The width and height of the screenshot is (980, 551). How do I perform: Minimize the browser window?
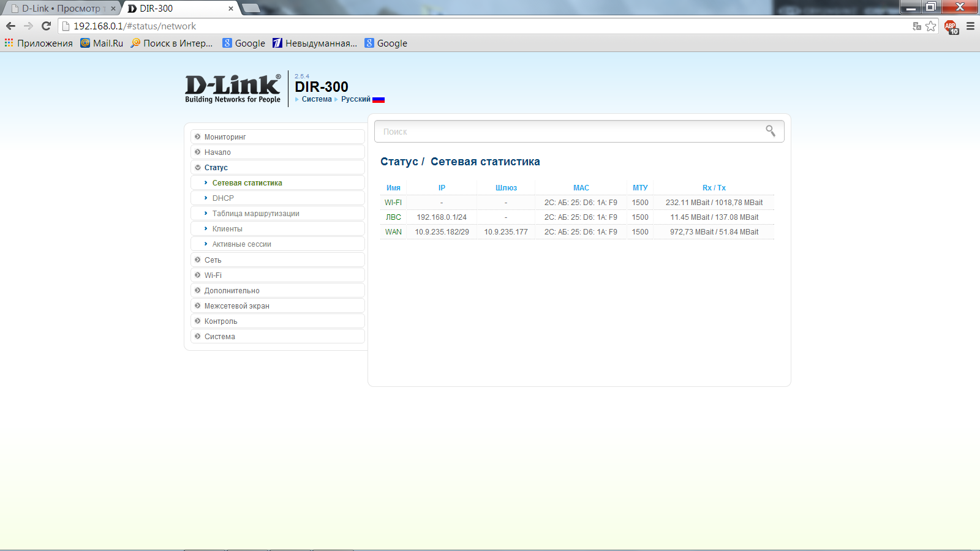911,7
